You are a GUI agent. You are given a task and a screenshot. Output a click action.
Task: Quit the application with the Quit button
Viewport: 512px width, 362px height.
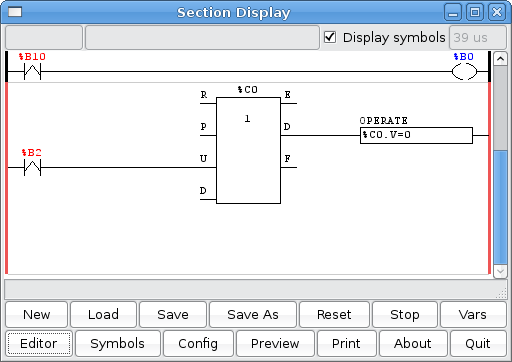(478, 343)
